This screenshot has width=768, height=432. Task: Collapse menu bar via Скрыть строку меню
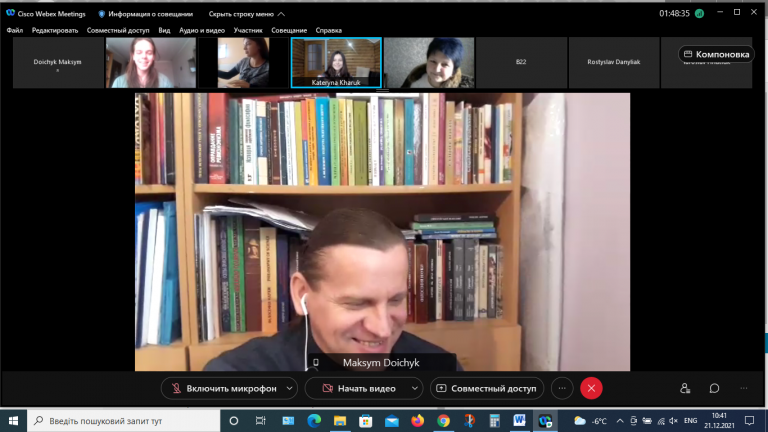pyautogui.click(x=246, y=14)
